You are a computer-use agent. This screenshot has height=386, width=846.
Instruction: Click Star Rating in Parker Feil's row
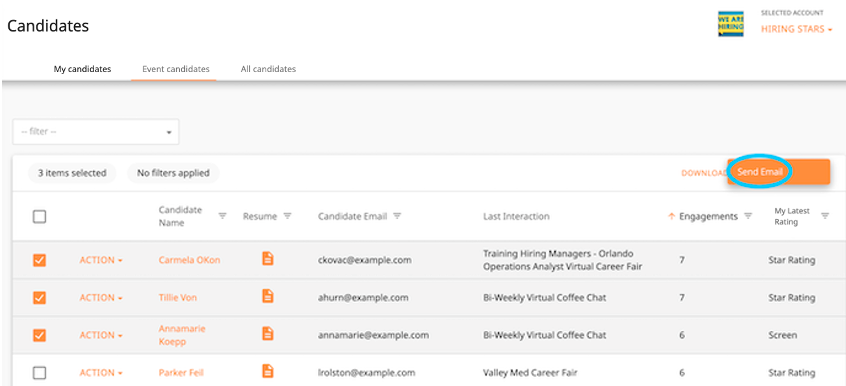792,373
